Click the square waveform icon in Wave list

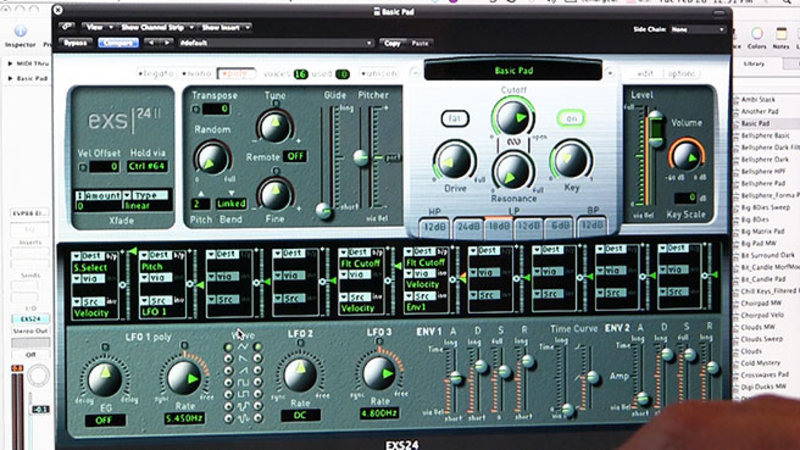[243, 382]
